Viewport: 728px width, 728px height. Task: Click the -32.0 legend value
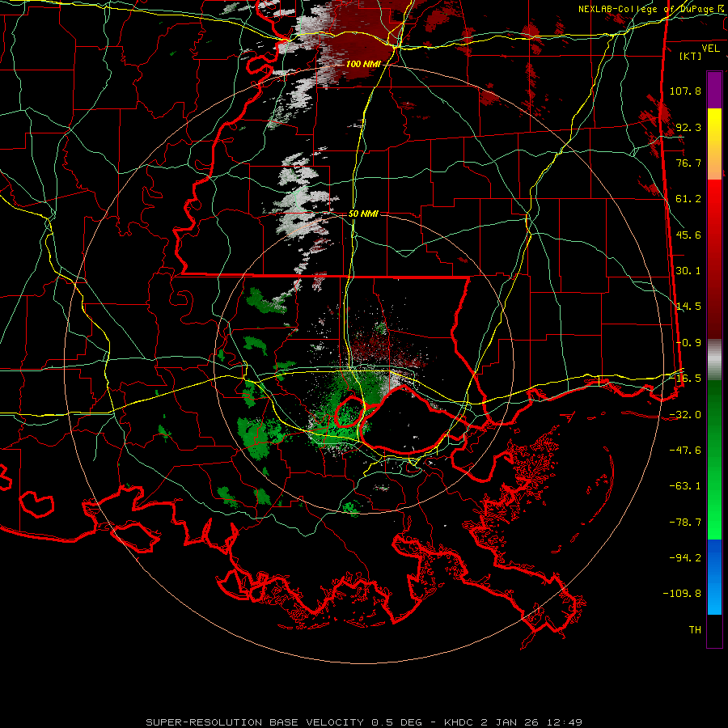click(x=685, y=415)
